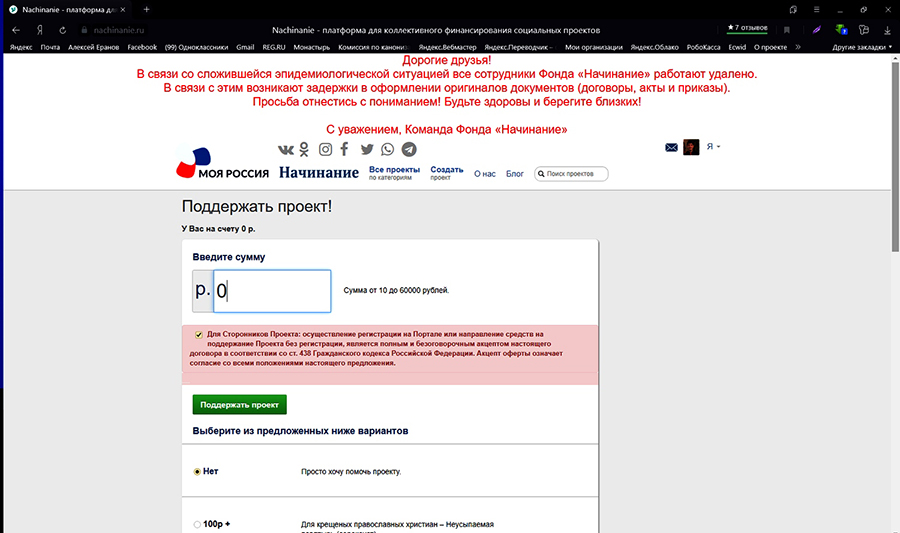This screenshot has width=900, height=533.
Task: Open the Twitter bird icon
Action: 367,149
